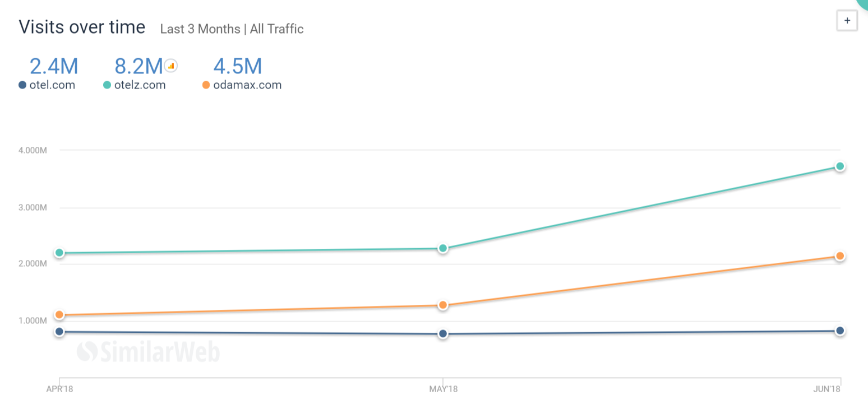
Task: Pick the otel.com data point for JUN'18
Action: pos(840,331)
